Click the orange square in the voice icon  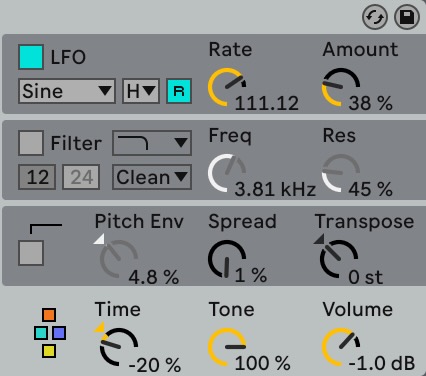coord(49,315)
